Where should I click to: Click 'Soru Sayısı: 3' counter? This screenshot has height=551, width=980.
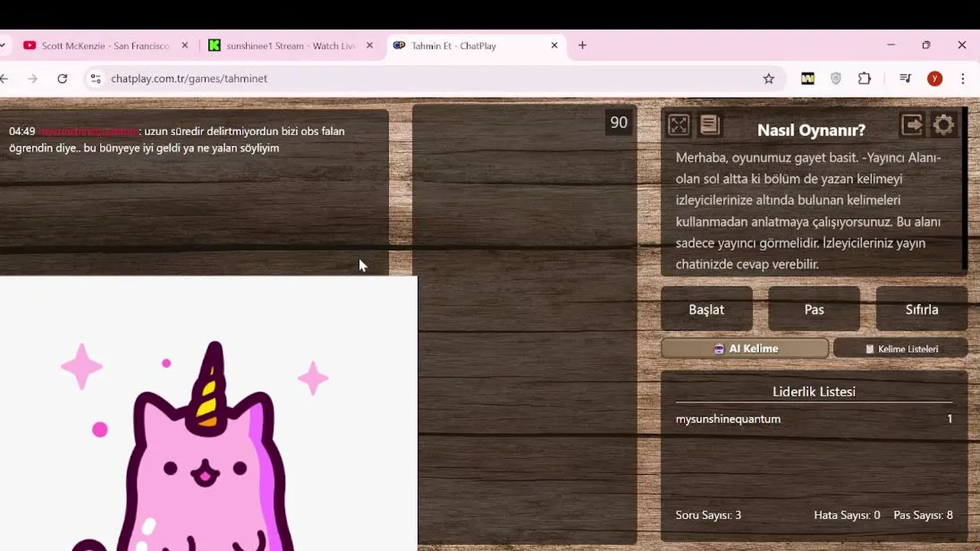pyautogui.click(x=708, y=515)
